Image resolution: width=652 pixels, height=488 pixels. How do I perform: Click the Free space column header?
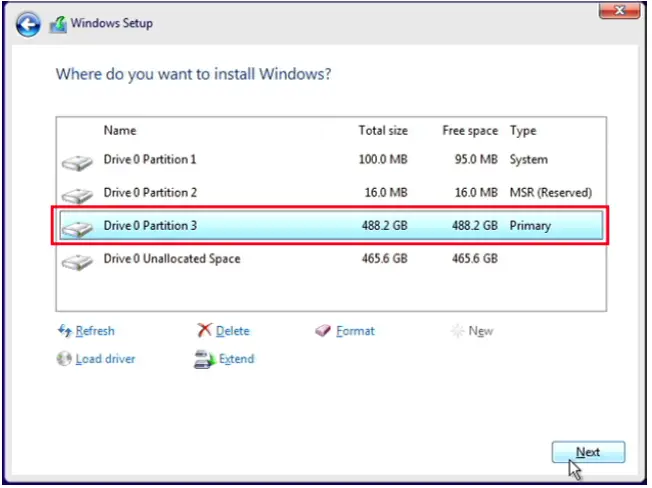pyautogui.click(x=469, y=131)
